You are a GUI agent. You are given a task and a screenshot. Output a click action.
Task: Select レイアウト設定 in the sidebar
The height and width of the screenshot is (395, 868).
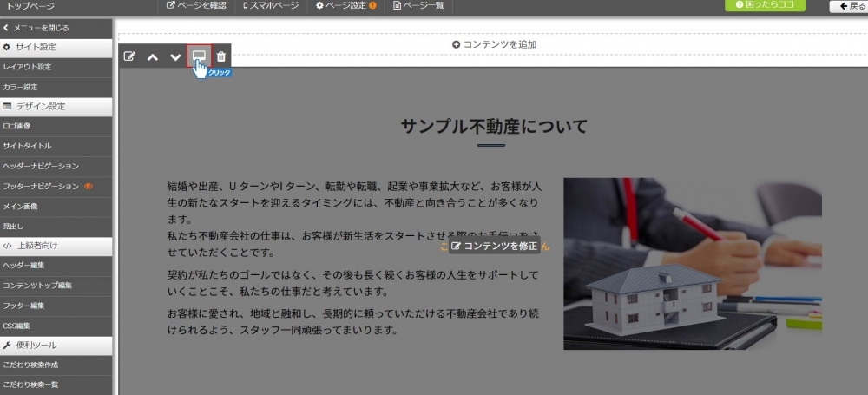coord(28,67)
